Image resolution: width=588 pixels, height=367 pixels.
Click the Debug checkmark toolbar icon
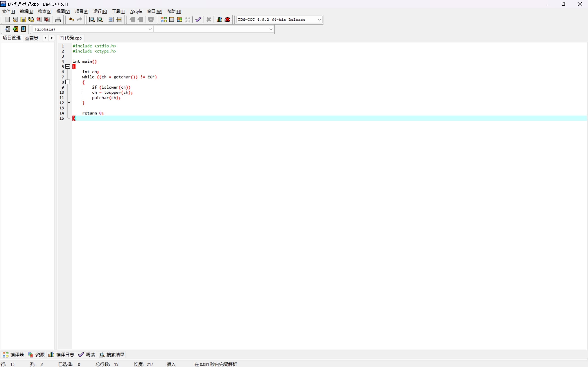click(198, 20)
